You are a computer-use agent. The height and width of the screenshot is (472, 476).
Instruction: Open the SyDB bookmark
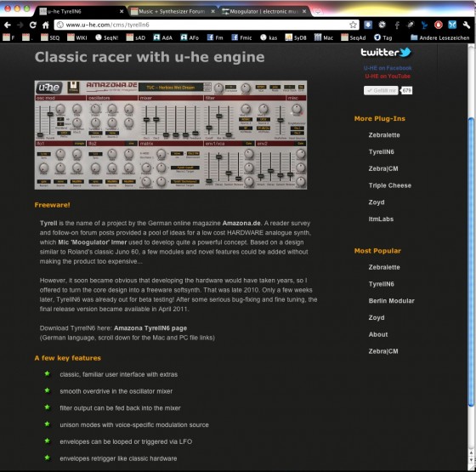coord(296,37)
